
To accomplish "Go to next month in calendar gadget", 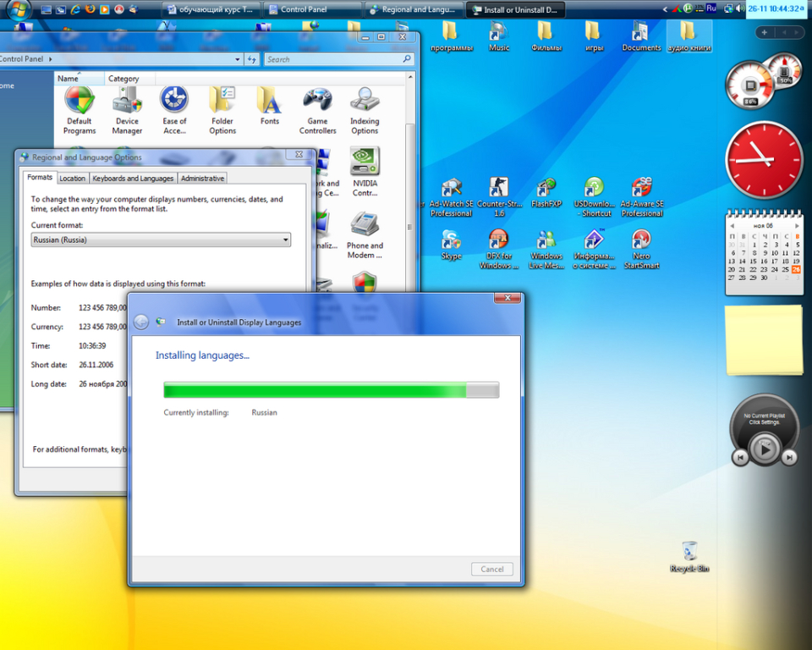I will [797, 225].
